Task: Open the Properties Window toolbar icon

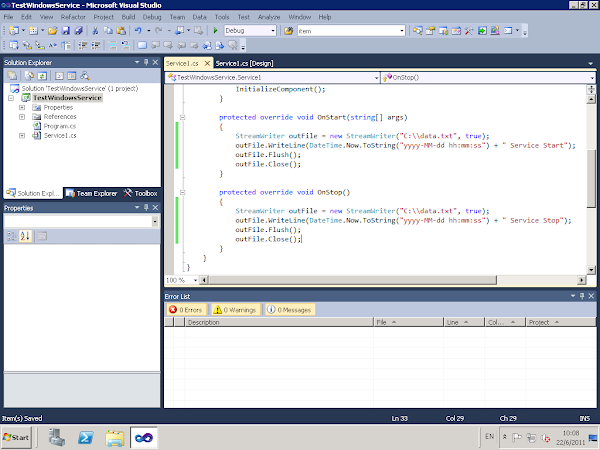Action: 430,31
